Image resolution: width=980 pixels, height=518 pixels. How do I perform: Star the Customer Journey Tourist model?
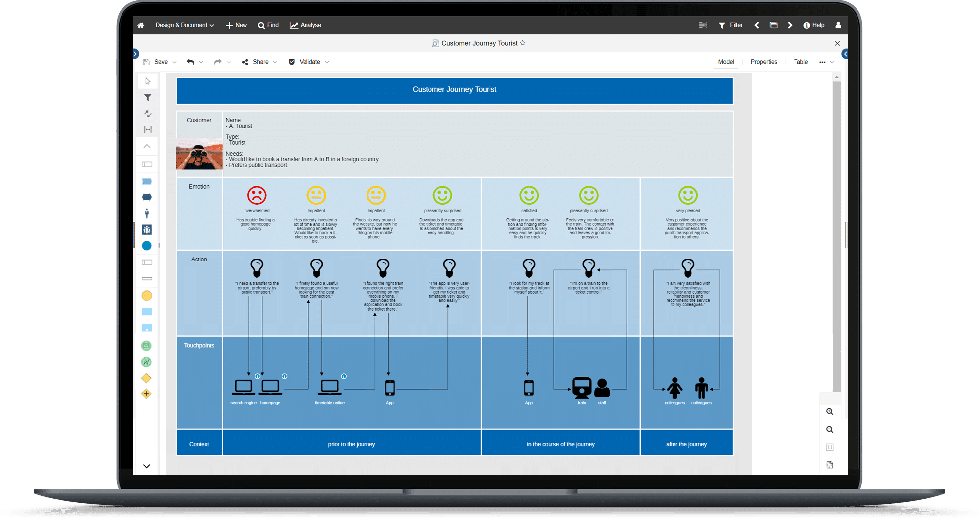tap(523, 43)
